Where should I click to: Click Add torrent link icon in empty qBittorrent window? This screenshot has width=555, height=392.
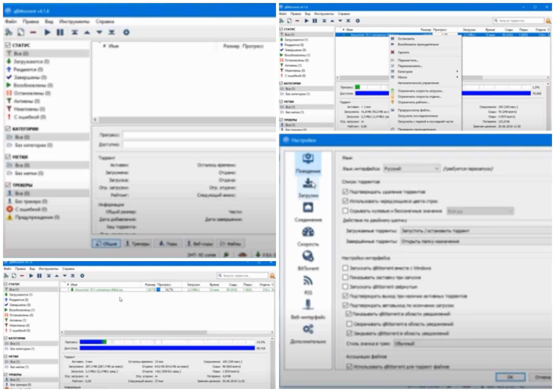click(9, 32)
